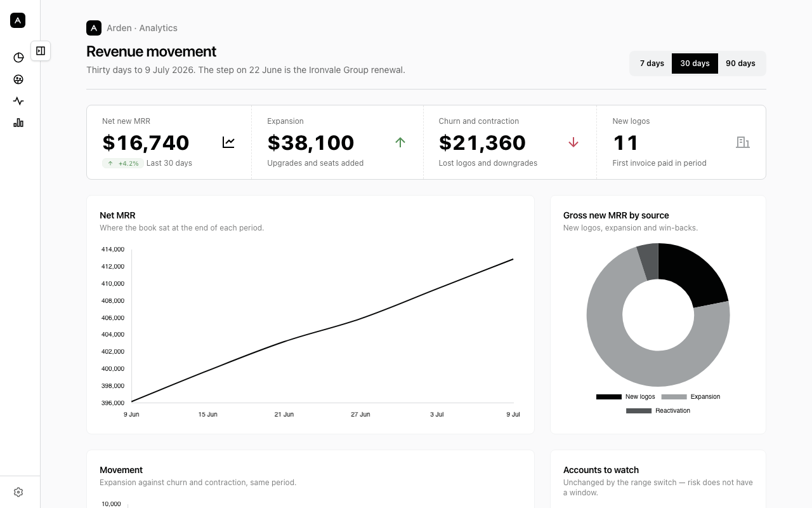
Task: Click the "Last 30 days" caption
Action: point(169,163)
